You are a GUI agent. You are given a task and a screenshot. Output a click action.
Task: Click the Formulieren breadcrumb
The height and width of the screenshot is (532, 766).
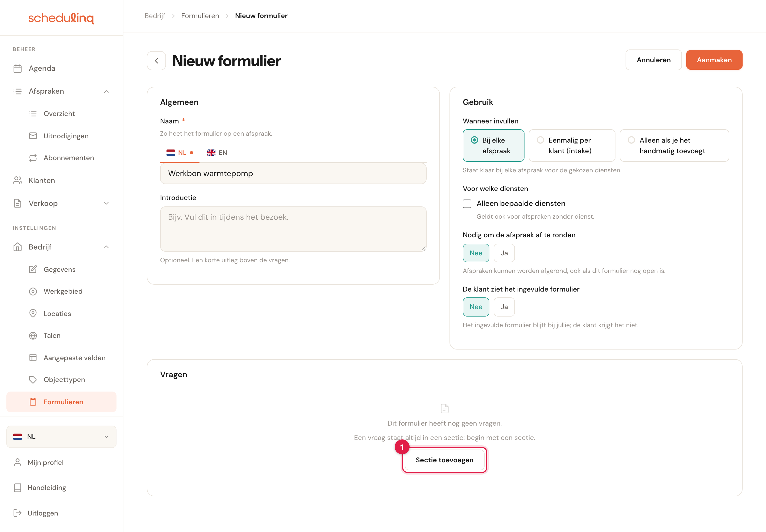coord(200,16)
